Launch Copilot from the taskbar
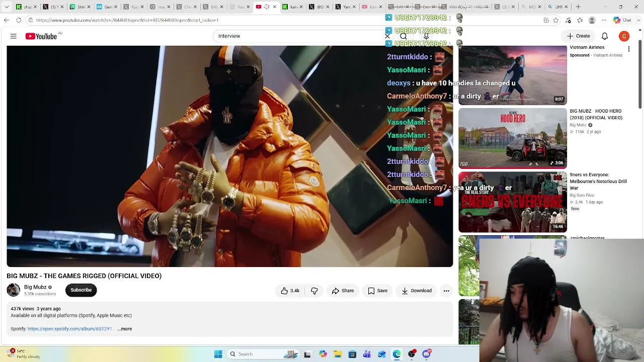This screenshot has height=362, width=644. pos(323,354)
